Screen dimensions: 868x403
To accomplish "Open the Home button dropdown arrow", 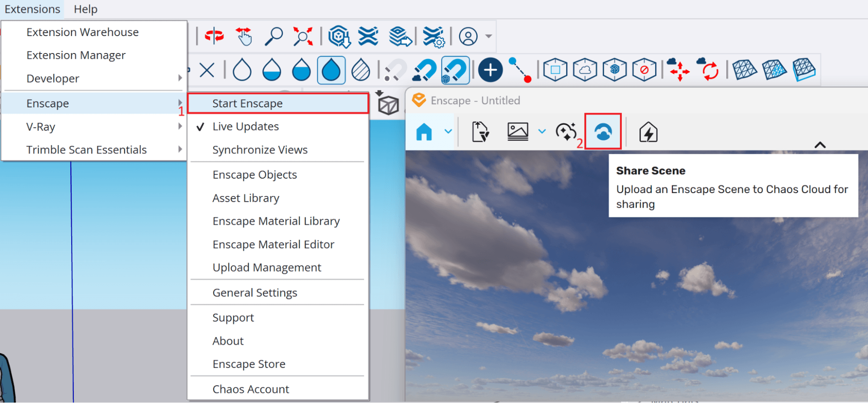I will coord(447,131).
